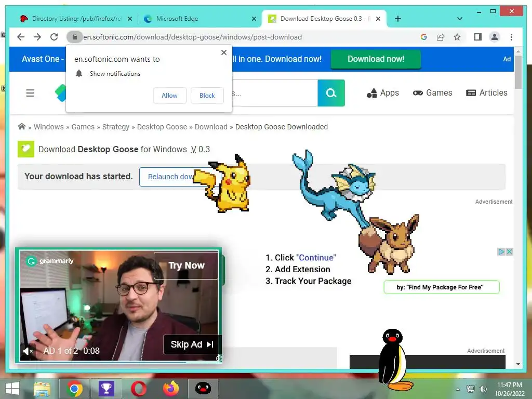Allow notifications from en.softonic.com
This screenshot has height=399, width=532.
[170, 96]
